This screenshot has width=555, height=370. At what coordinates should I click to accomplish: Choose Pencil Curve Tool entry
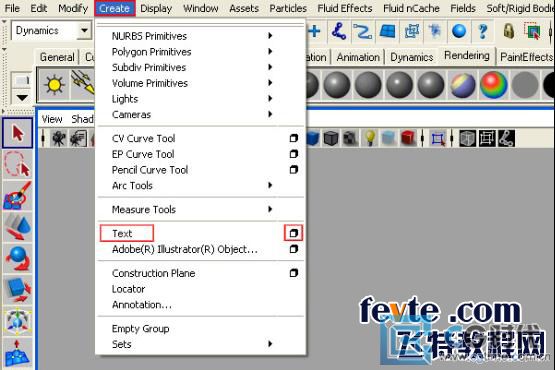pyautogui.click(x=150, y=170)
